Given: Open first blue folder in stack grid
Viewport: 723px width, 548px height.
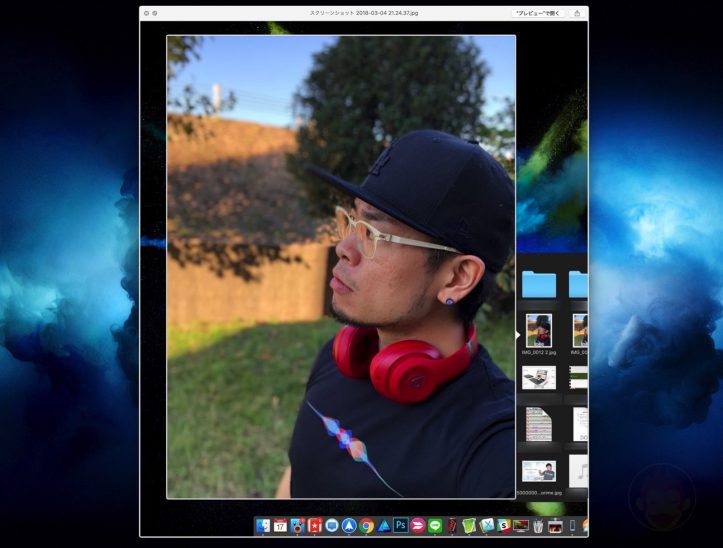Looking at the screenshot, I should [539, 284].
